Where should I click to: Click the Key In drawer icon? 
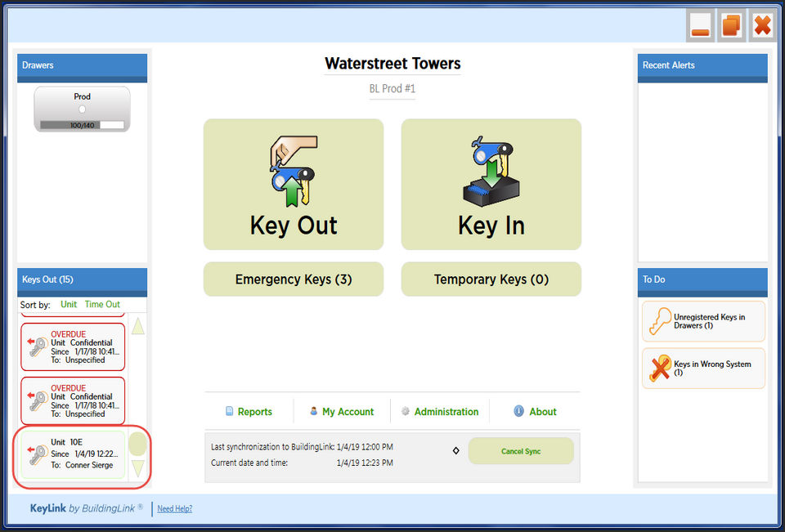tap(491, 171)
